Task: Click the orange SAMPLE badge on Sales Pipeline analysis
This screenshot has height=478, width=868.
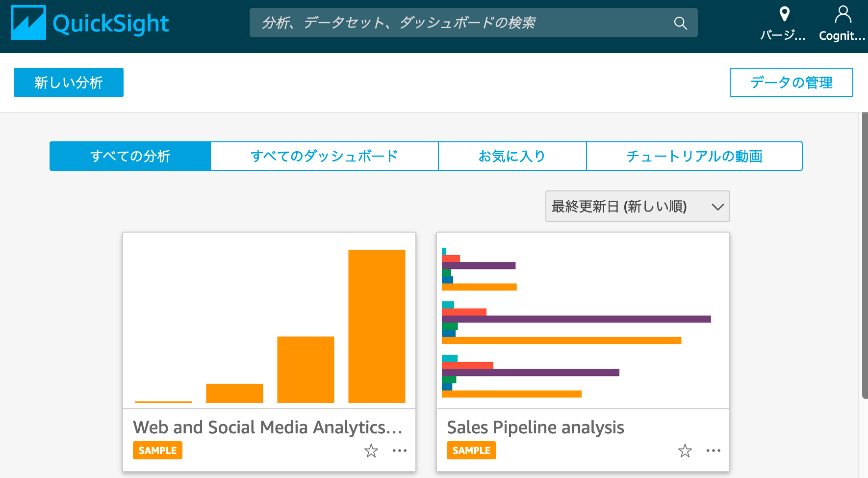Action: point(471,450)
